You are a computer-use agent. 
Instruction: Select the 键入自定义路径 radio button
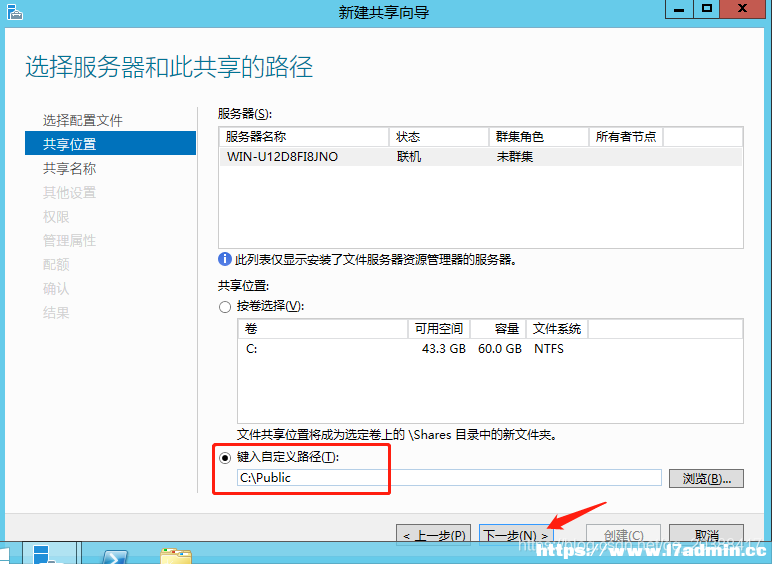(x=225, y=458)
